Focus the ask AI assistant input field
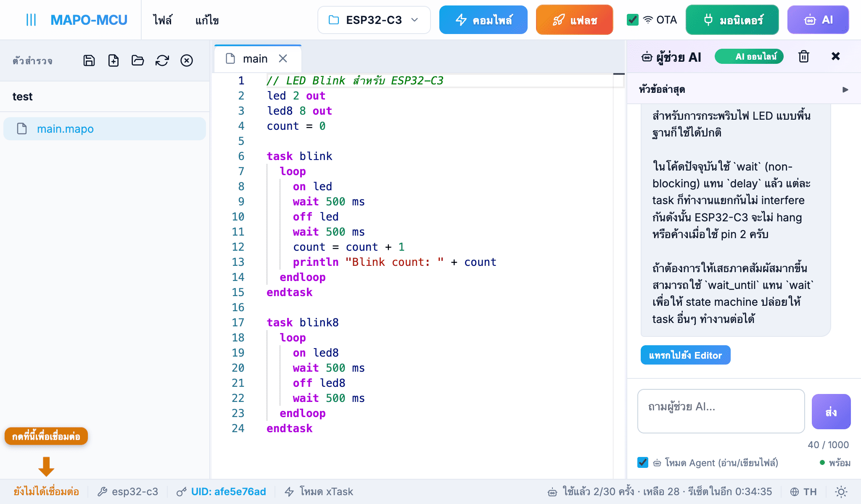 721,411
